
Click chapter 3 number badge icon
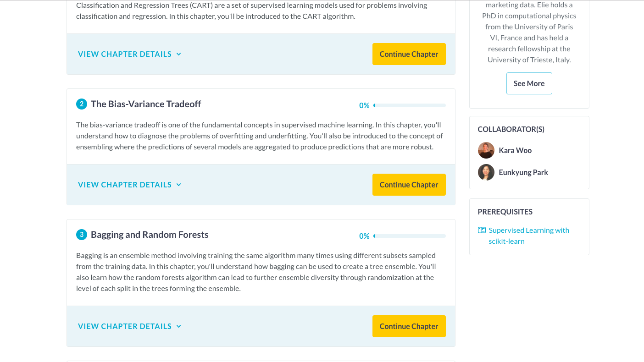tap(82, 235)
